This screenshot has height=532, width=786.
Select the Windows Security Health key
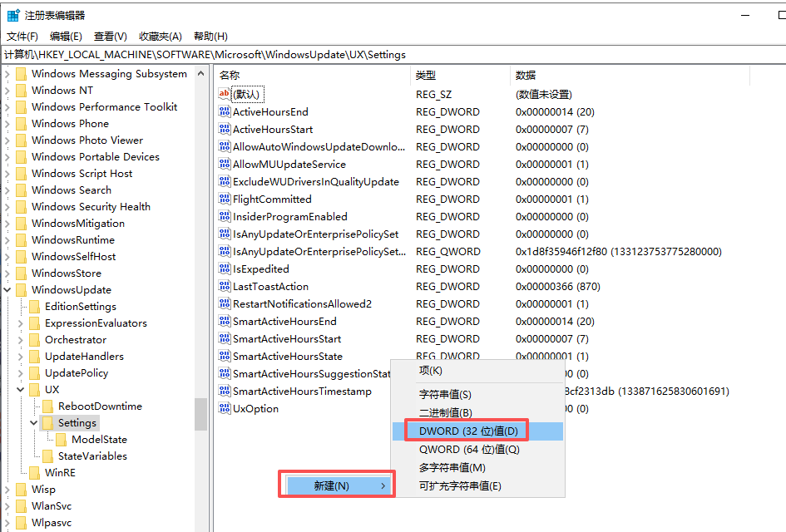tap(91, 206)
